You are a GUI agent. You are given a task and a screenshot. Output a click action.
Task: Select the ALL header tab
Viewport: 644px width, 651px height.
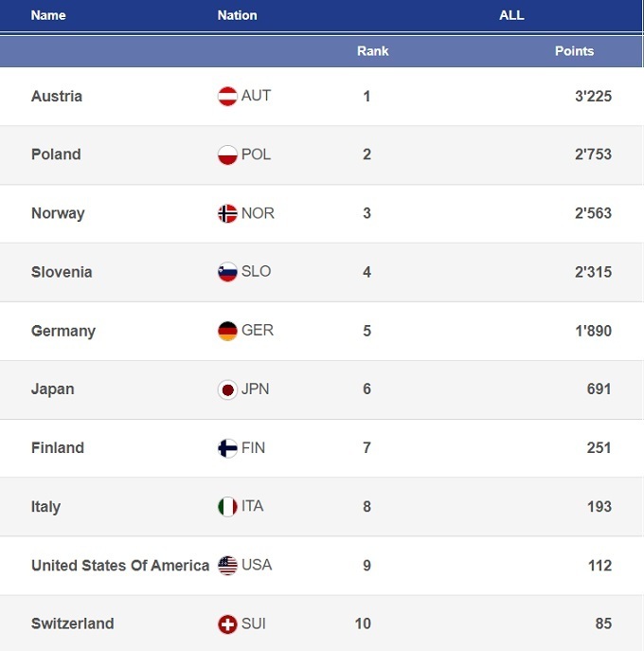point(511,15)
